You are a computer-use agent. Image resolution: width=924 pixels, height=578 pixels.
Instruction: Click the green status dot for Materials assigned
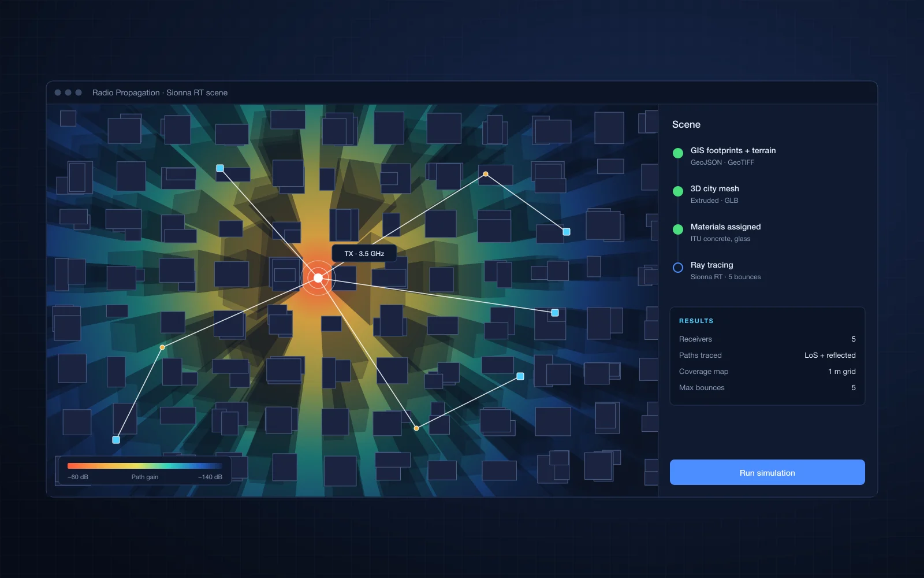point(678,229)
